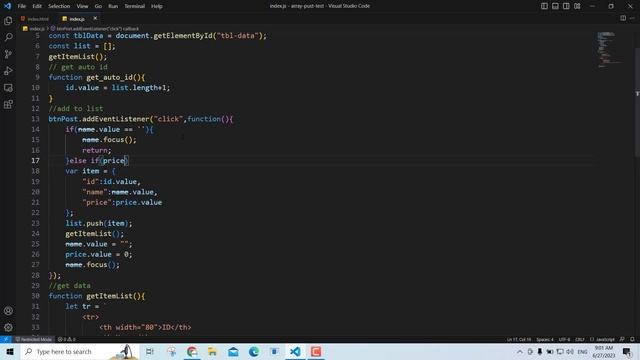Change file encoding UTF-8
The width and height of the screenshot is (640, 360).
tap(564, 339)
